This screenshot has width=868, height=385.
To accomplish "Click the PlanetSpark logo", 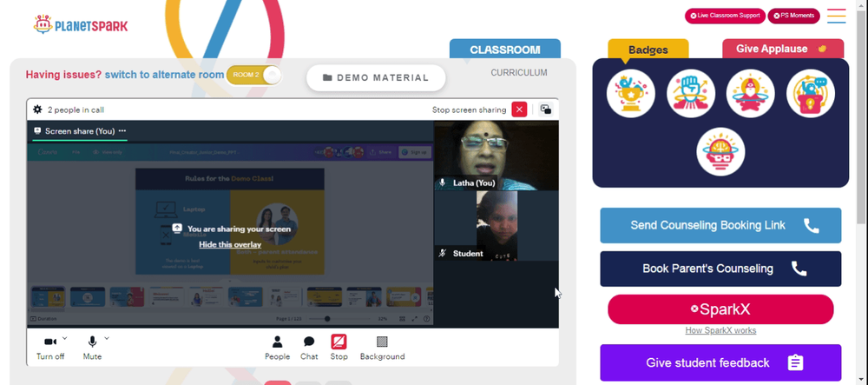I will tap(80, 24).
